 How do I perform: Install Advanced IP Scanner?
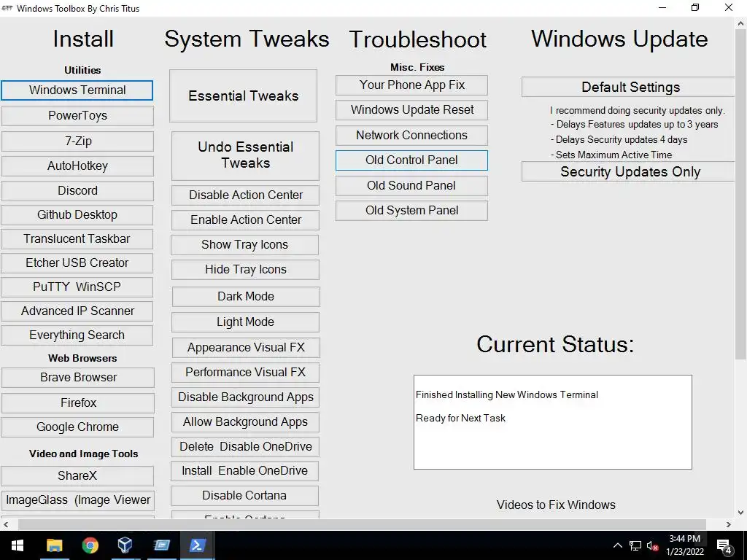pyautogui.click(x=77, y=311)
